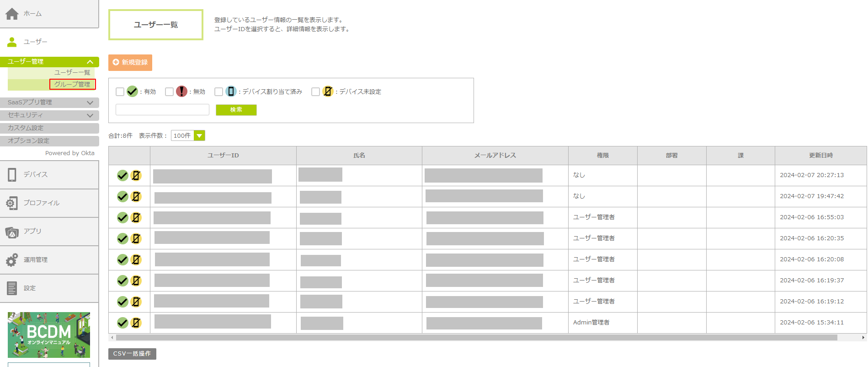This screenshot has height=367, width=868.
Task: Click the plus icon on 新規登録
Action: [x=116, y=62]
